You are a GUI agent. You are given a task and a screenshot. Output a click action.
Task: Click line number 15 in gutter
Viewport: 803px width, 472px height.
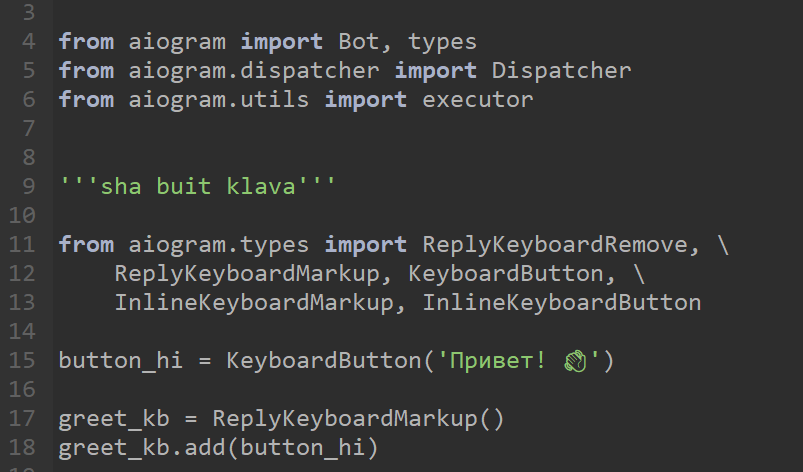[x=22, y=361]
